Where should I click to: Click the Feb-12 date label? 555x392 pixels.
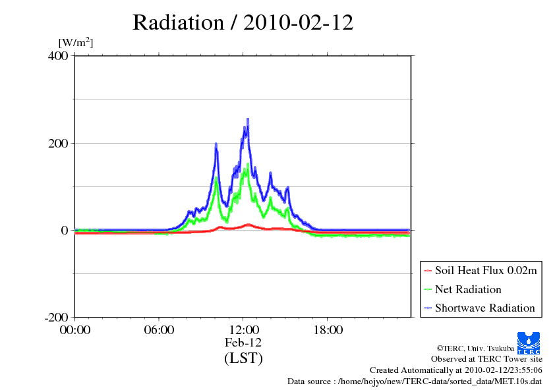[243, 343]
